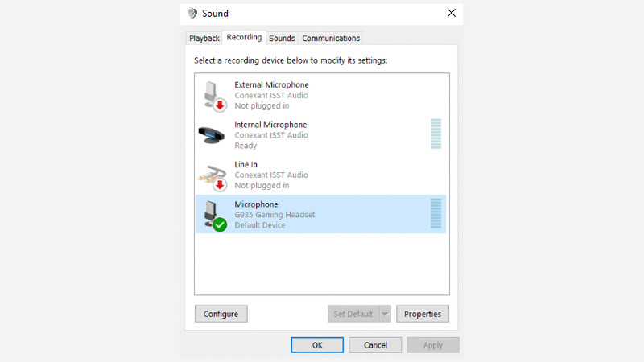Switch to the Playback tab
Image resolution: width=644 pixels, height=362 pixels.
click(x=204, y=39)
